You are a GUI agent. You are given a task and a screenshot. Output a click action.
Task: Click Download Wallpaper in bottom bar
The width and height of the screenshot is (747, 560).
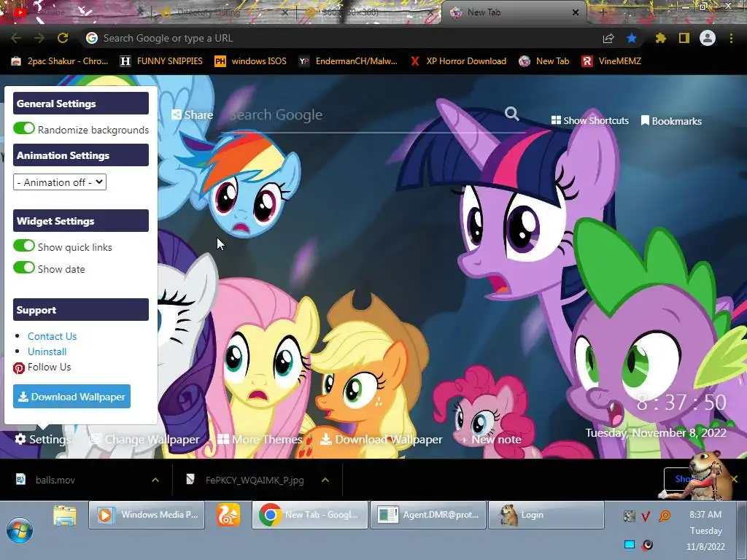(x=381, y=439)
